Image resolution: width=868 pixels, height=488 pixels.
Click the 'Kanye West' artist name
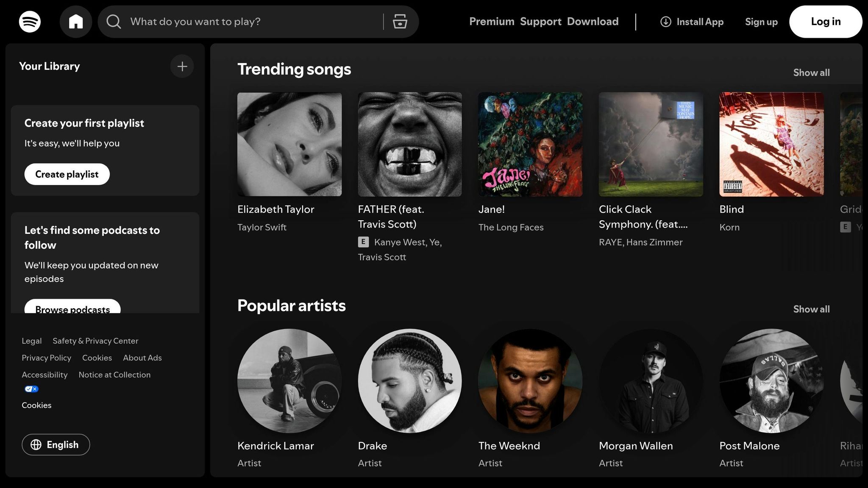tap(400, 242)
